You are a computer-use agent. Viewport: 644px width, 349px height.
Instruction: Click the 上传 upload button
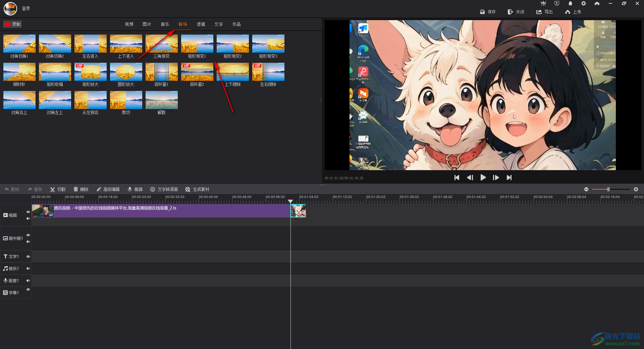tap(573, 12)
